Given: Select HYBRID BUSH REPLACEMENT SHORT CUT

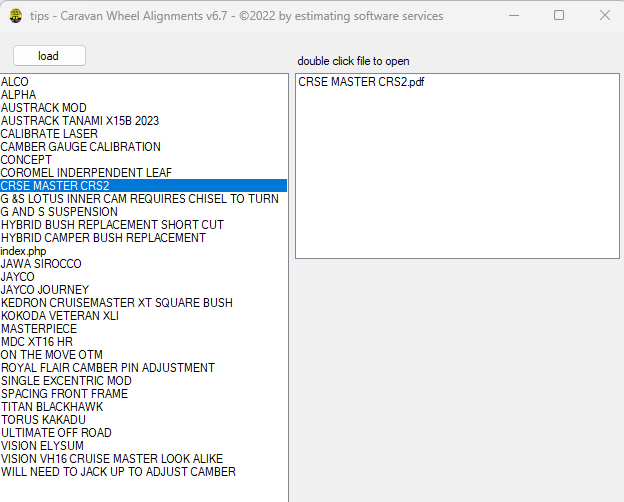Looking at the screenshot, I should pyautogui.click(x=144, y=225).
